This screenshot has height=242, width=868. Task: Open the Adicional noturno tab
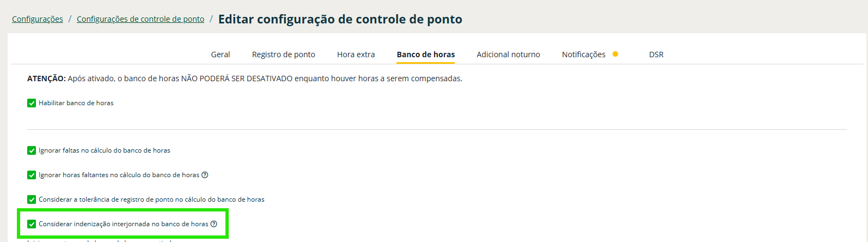pyautogui.click(x=509, y=55)
